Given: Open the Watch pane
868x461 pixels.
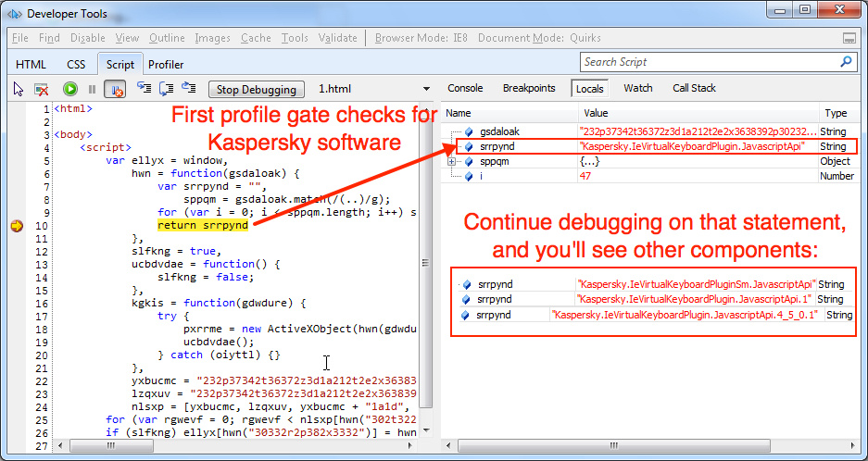Looking at the screenshot, I should point(637,88).
